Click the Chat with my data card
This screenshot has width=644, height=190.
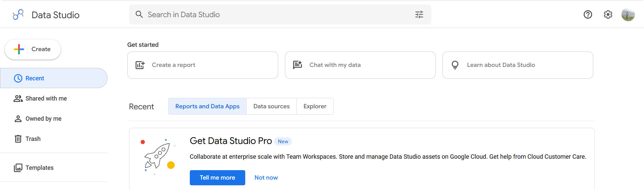tap(360, 65)
